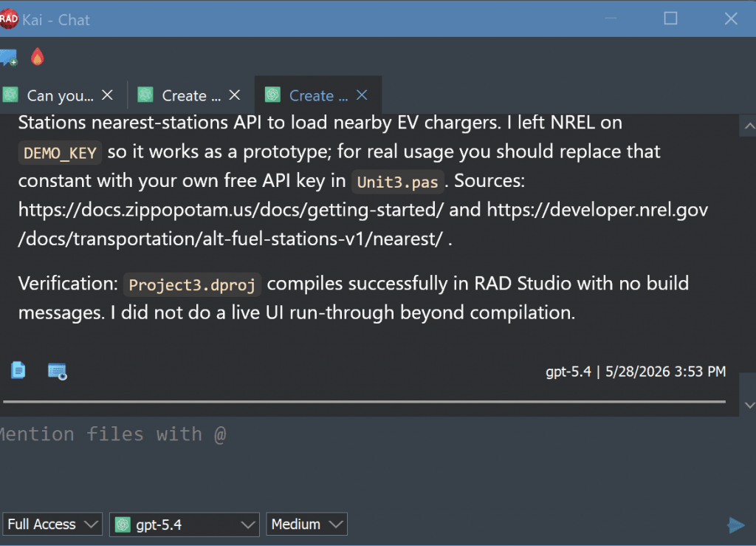Screen dimensions: 756x546
Task: Click the Project3.dproj code snippet
Action: tap(192, 284)
